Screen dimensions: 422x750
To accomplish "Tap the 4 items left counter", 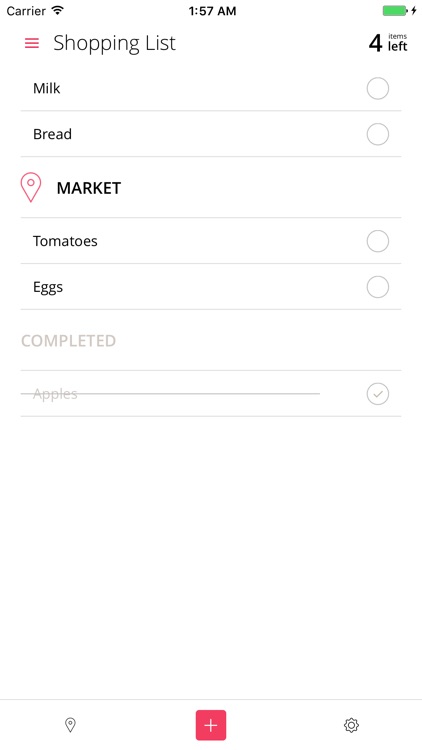I will point(388,43).
